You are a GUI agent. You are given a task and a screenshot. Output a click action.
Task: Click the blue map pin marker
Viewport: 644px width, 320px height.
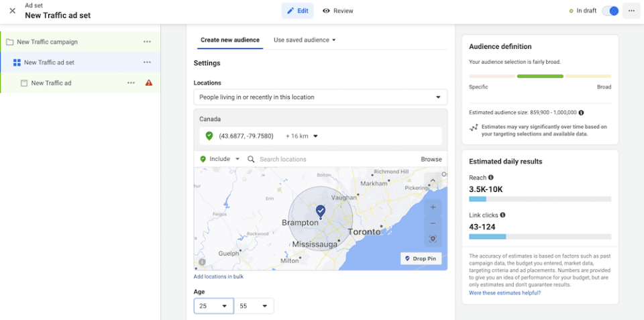tap(321, 211)
